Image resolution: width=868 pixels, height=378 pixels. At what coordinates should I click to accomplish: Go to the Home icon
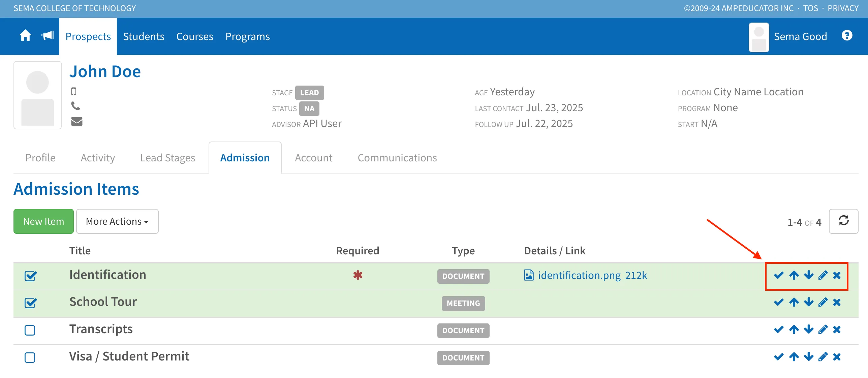coord(25,36)
